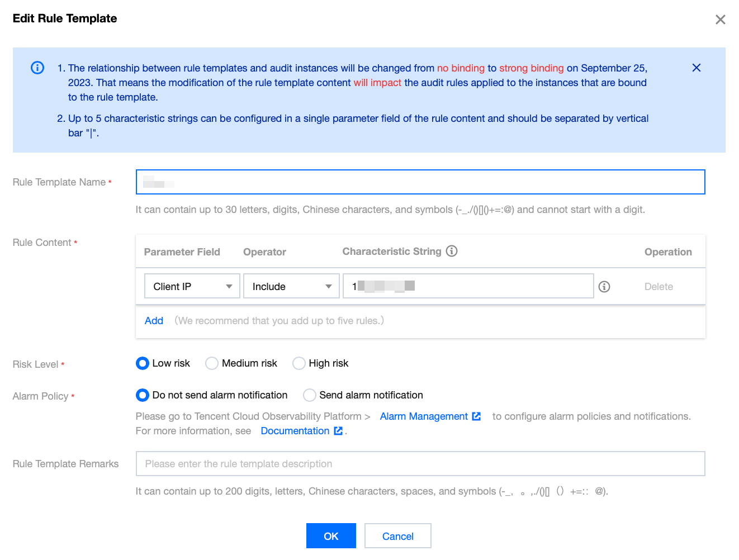
Task: Click the external link icon after Documentation
Action: (338, 431)
